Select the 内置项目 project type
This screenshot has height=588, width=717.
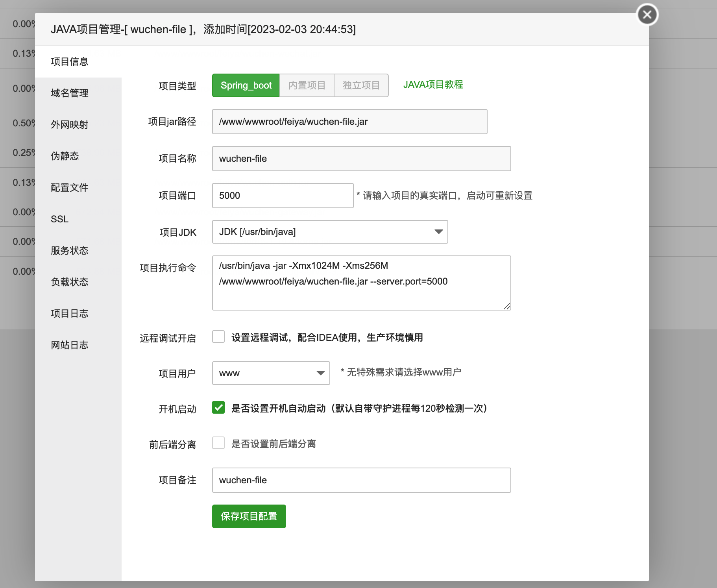pos(307,85)
